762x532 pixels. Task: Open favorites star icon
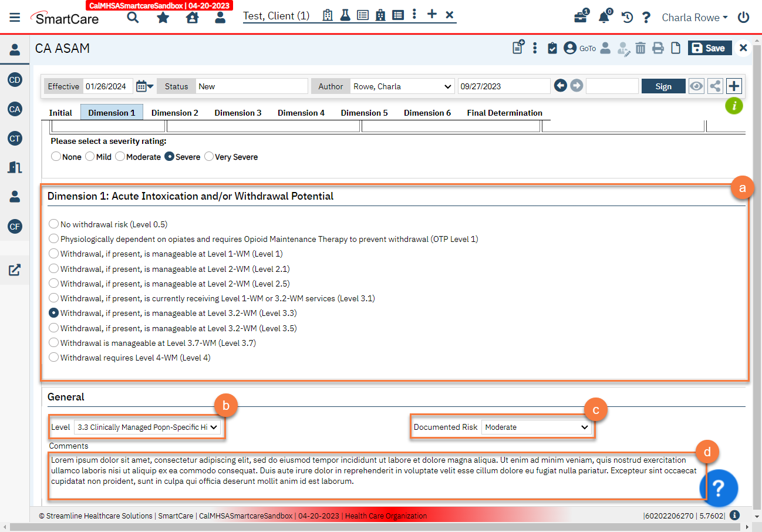coord(163,18)
